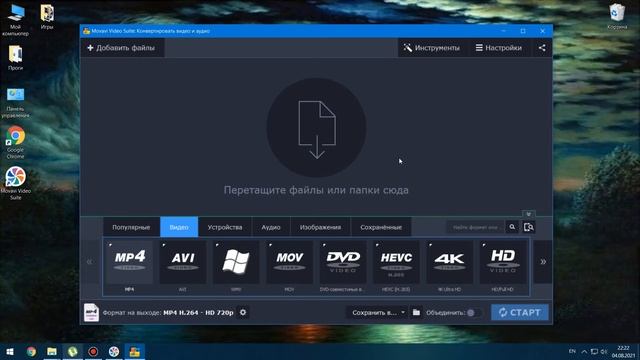Click the file drop zone circle
This screenshot has width=640, height=360.
click(316, 128)
